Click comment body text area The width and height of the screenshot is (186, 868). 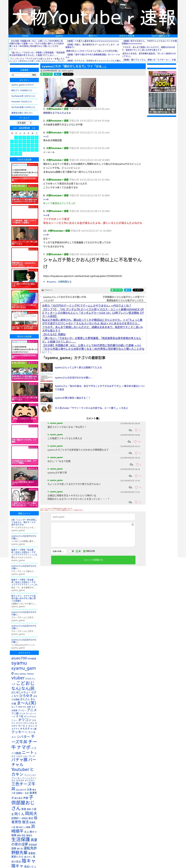[93, 534]
